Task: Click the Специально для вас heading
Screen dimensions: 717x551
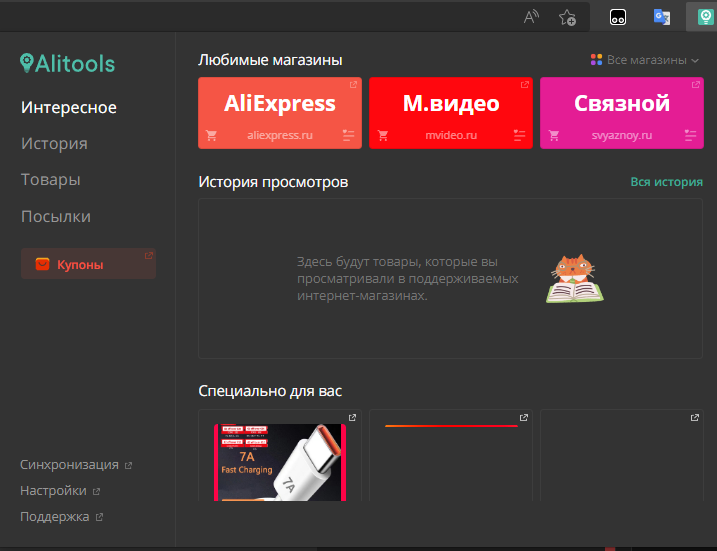Action: coord(270,391)
